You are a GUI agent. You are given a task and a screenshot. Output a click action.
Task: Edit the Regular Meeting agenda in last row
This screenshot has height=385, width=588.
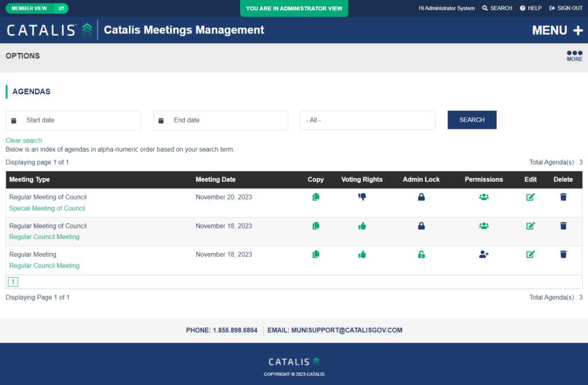point(531,255)
